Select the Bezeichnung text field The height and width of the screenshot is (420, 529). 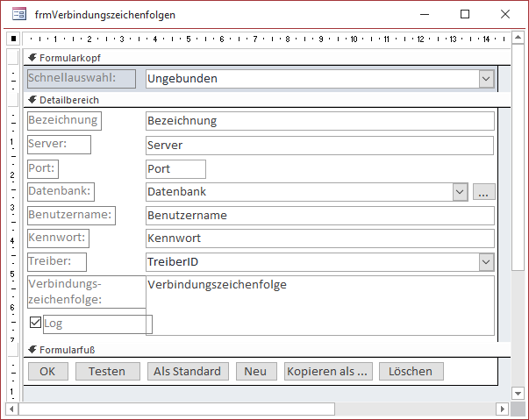320,121
